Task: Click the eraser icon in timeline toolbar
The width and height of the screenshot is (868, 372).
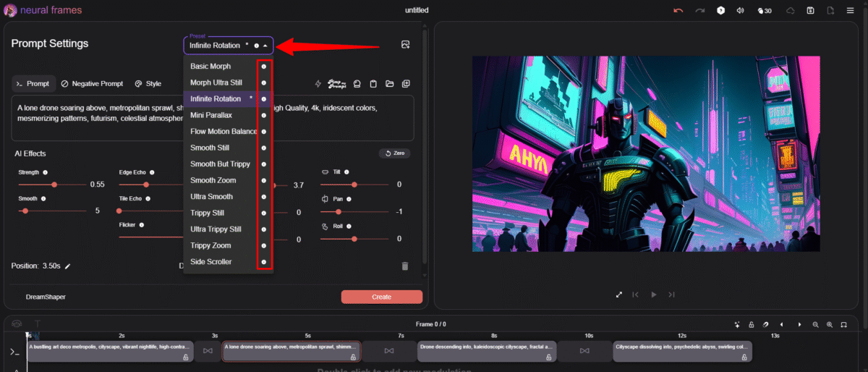Action: tap(766, 324)
